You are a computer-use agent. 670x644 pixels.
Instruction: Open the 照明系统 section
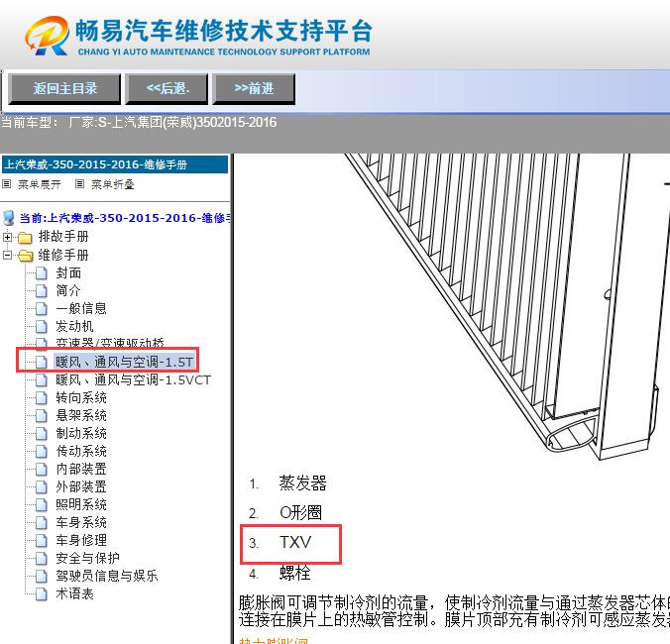[81, 504]
